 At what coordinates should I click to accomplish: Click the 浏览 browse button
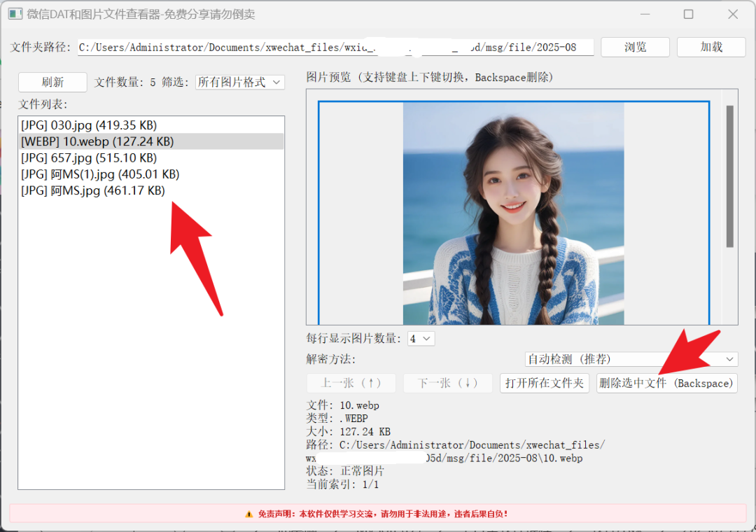pyautogui.click(x=636, y=47)
